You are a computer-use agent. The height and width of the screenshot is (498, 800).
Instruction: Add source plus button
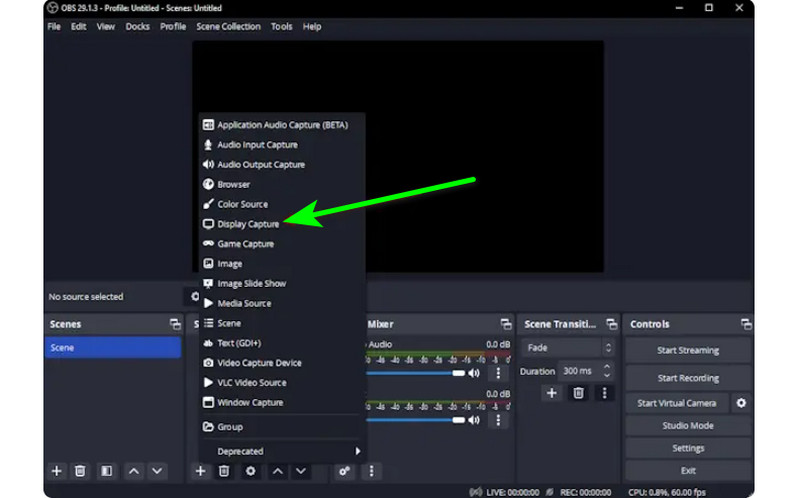(201, 471)
